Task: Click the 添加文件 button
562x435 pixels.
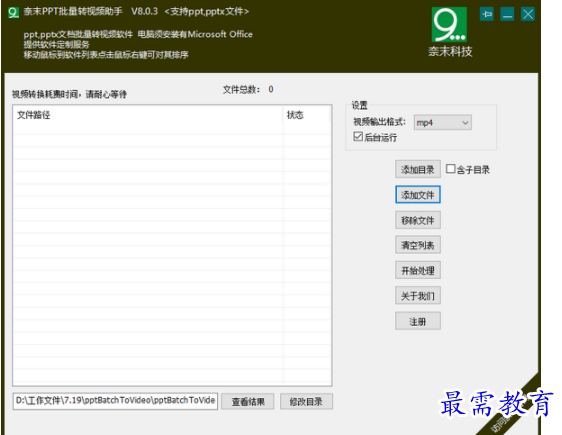Action: tap(418, 195)
